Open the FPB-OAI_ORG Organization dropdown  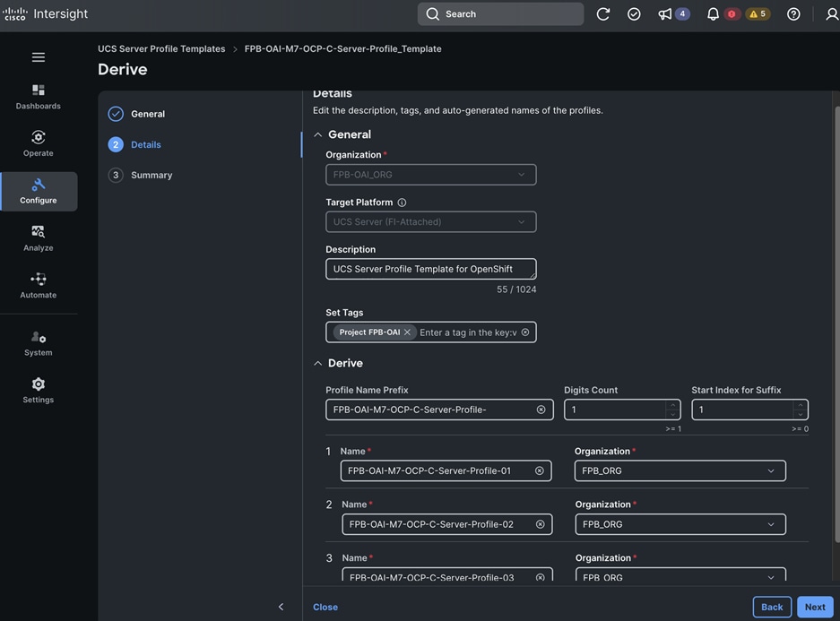coord(430,175)
